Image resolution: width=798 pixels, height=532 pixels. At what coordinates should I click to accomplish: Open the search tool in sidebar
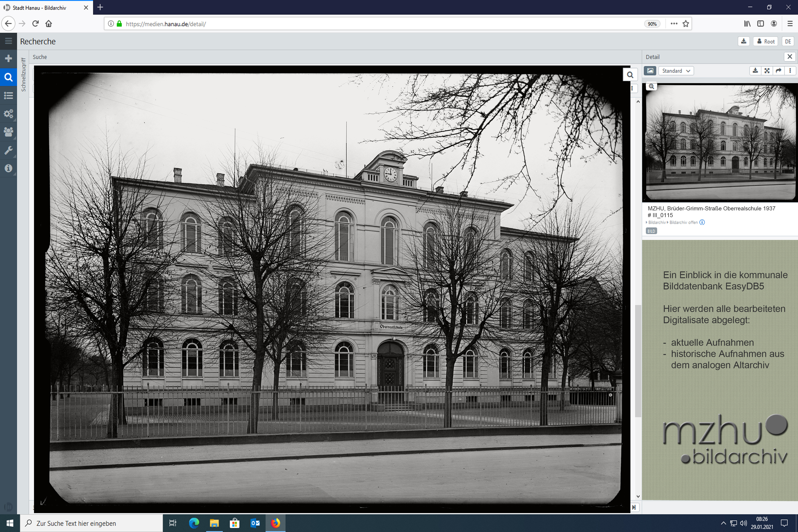click(9, 77)
